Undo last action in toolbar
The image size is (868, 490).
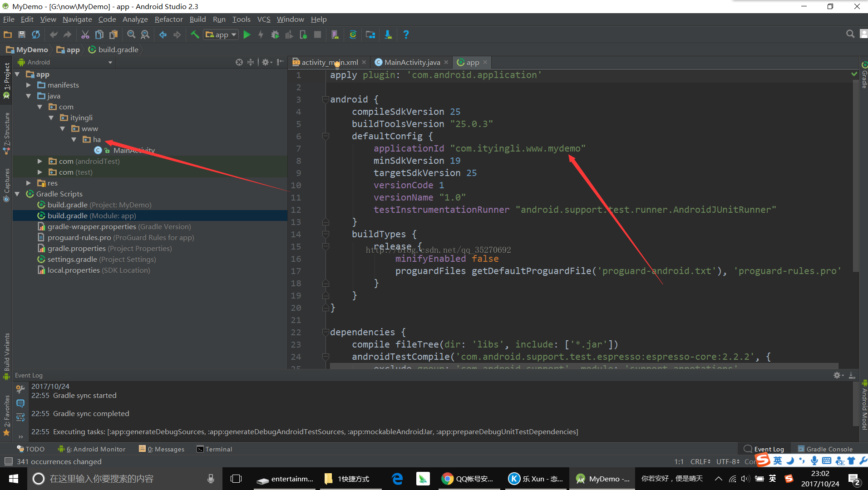coord(54,34)
